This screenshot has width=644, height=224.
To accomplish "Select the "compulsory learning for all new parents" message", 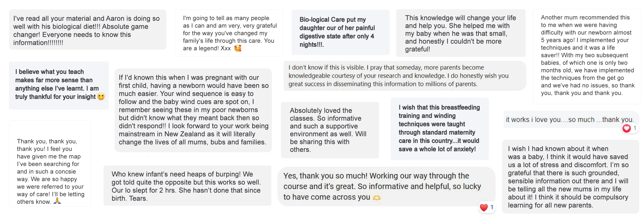I will [x=570, y=177].
